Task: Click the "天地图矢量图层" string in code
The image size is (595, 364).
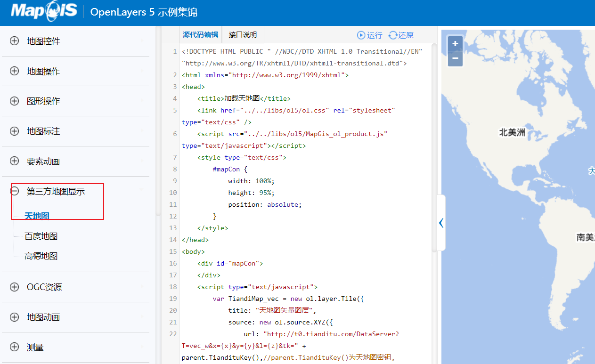Action: point(285,310)
